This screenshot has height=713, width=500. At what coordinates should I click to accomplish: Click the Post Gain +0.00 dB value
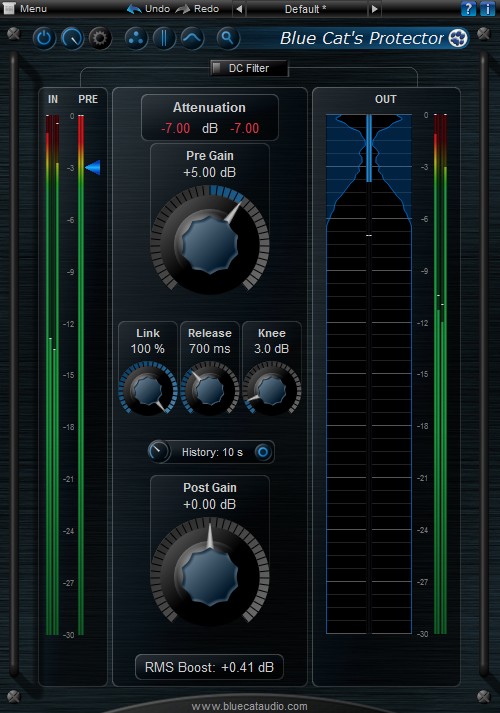click(210, 504)
